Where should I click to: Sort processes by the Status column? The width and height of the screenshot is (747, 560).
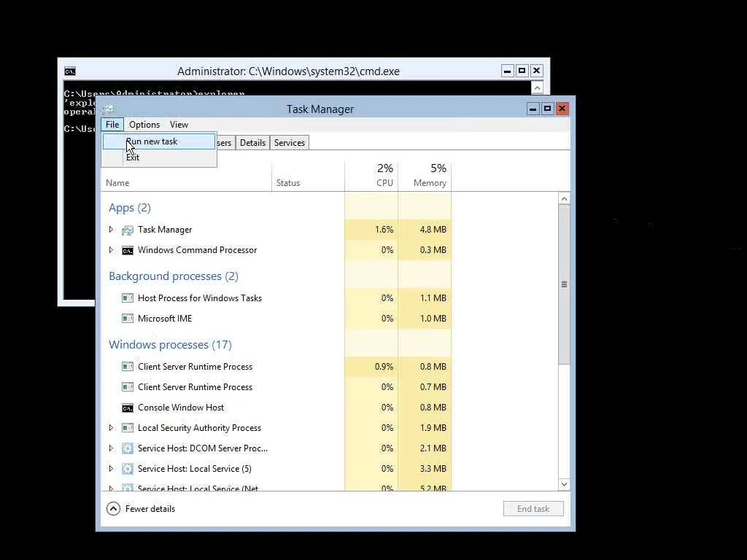[309, 176]
